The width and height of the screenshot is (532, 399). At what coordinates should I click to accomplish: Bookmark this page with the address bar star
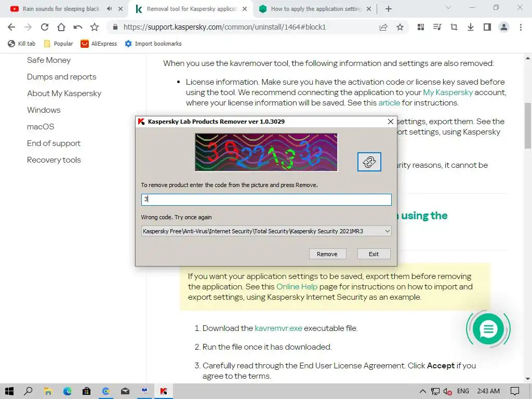point(400,27)
